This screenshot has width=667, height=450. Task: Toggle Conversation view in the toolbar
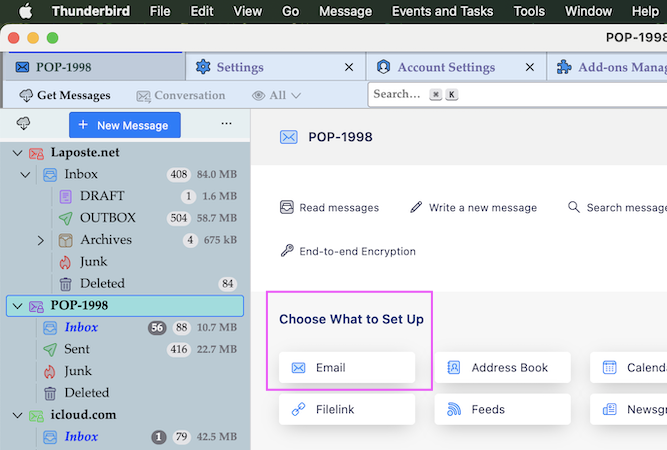(x=181, y=96)
